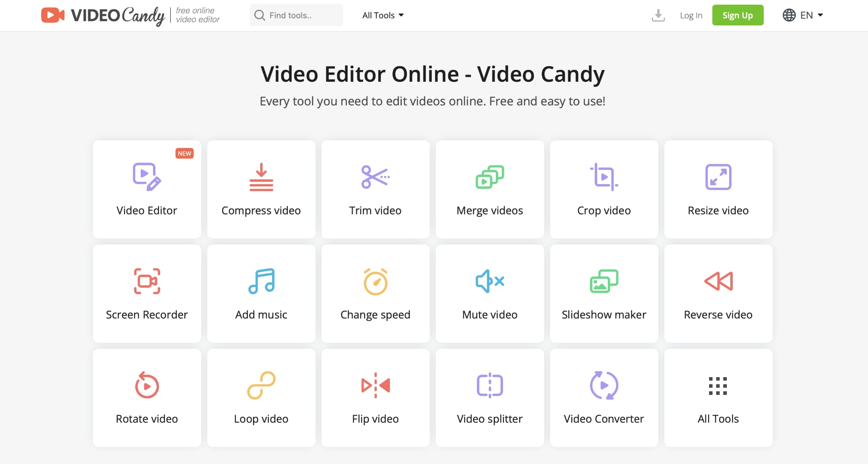Click the Compress video download icon

click(x=261, y=177)
